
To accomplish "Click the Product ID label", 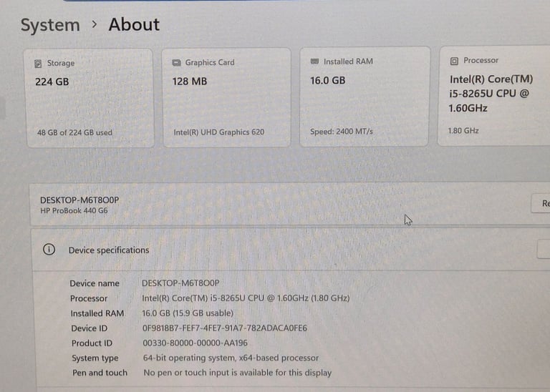I will [92, 343].
